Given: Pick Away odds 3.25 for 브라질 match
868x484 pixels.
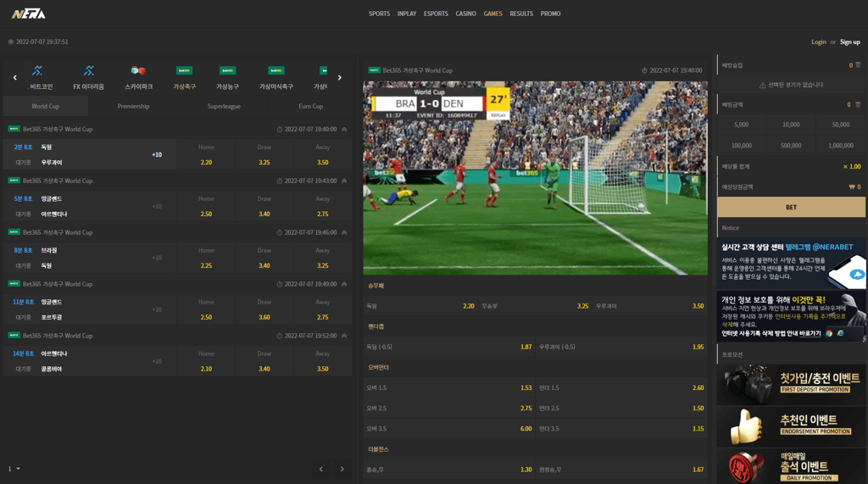Looking at the screenshot, I should (x=323, y=258).
